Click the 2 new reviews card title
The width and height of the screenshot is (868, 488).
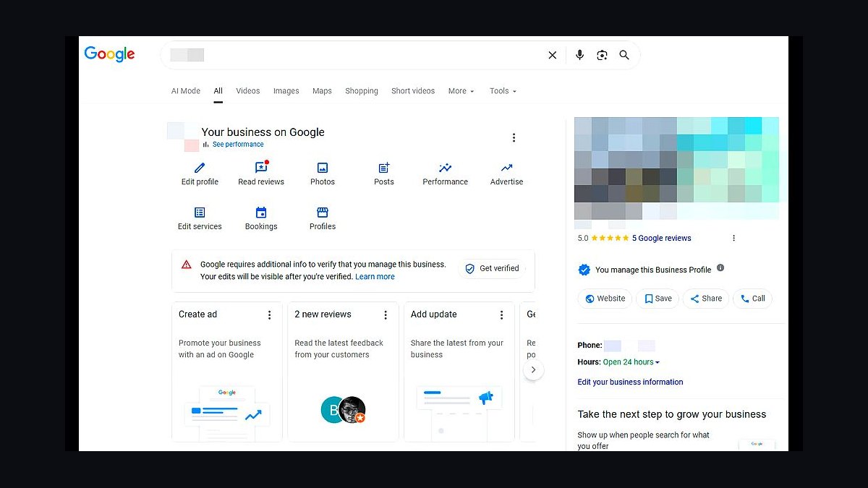(323, 314)
